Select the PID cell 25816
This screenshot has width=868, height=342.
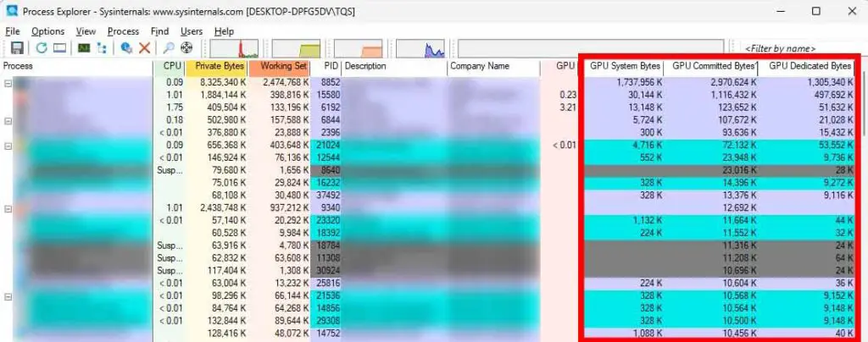tap(328, 284)
